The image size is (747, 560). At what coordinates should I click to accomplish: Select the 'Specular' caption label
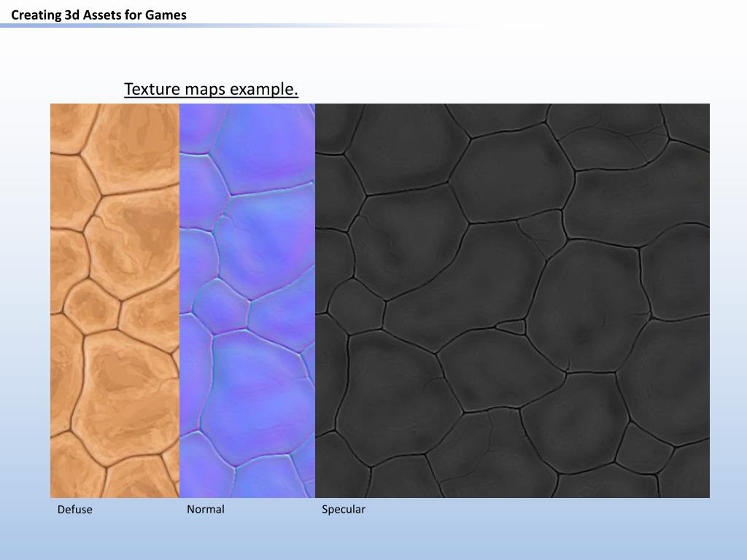click(344, 510)
